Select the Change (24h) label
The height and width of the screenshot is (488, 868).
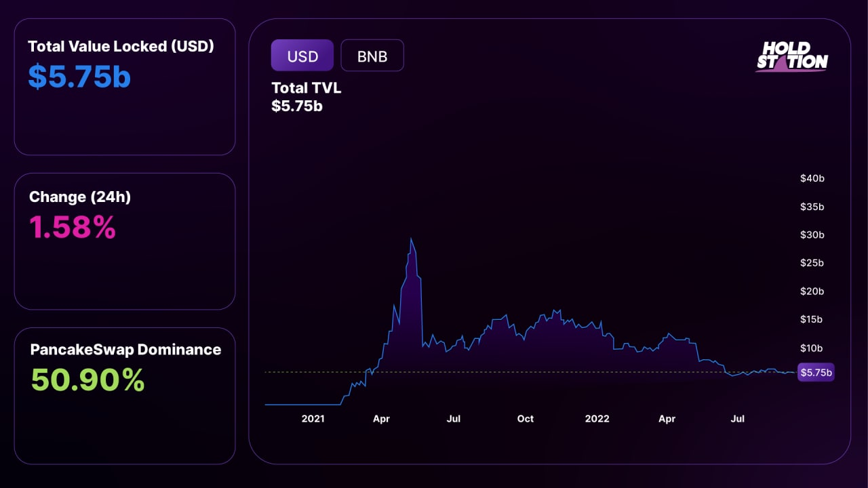click(x=80, y=197)
